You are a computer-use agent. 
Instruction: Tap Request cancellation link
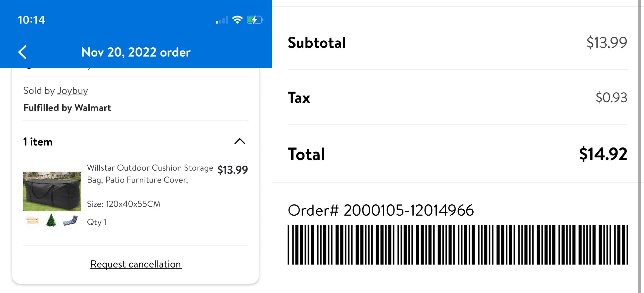[x=136, y=264]
